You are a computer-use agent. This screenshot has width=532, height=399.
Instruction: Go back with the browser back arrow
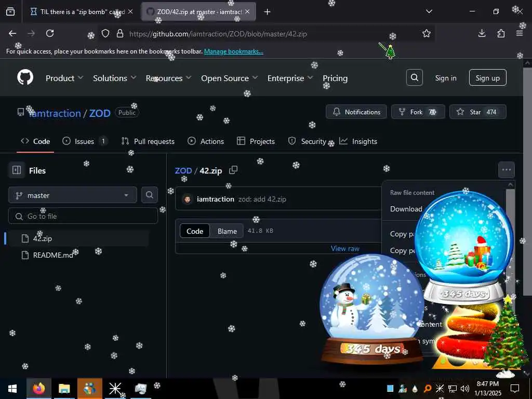[x=12, y=33]
